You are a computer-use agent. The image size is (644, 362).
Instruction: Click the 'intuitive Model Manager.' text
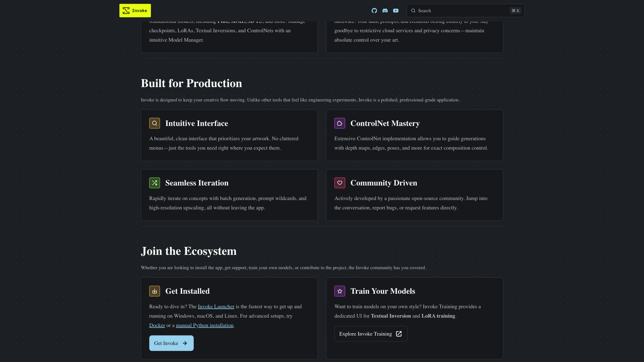point(176,40)
